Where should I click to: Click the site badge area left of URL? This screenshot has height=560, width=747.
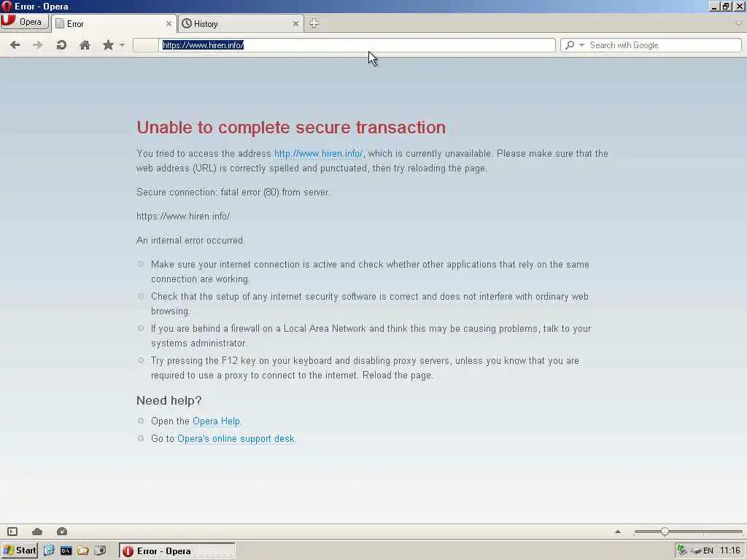(x=146, y=45)
